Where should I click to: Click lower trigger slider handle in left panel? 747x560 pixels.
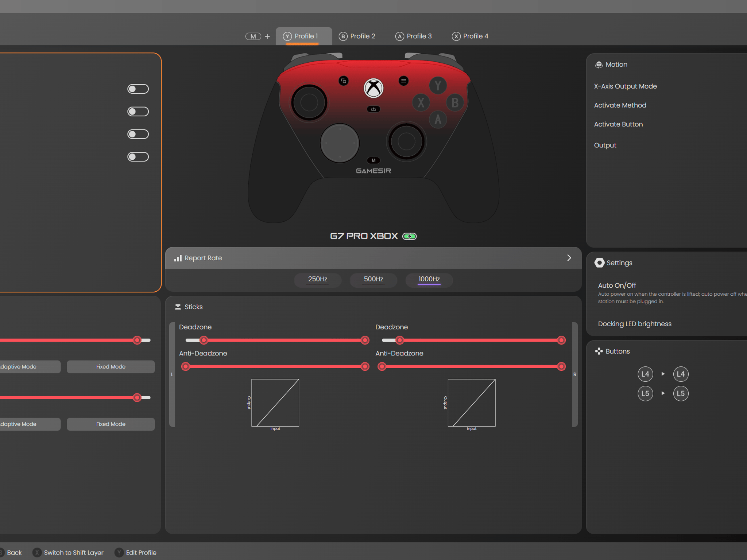(137, 397)
